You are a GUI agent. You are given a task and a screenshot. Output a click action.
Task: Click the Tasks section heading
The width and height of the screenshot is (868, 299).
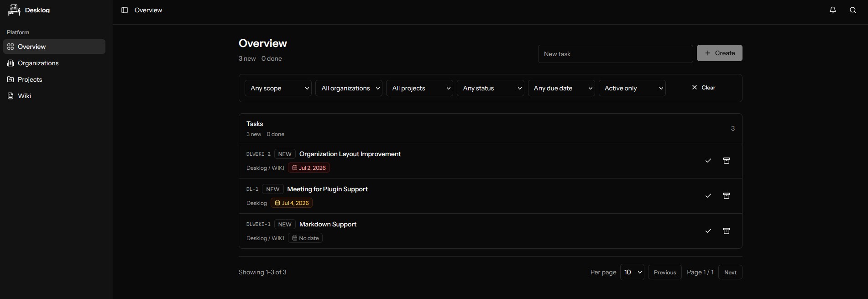point(255,124)
